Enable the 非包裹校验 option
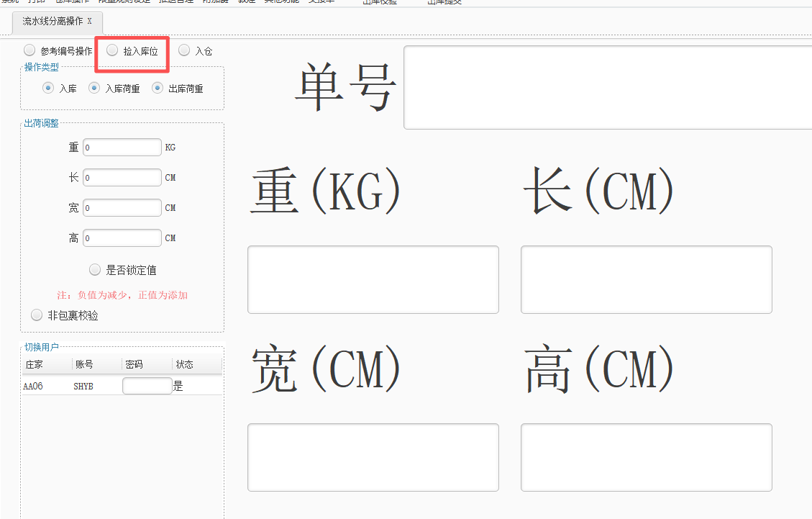 37,315
